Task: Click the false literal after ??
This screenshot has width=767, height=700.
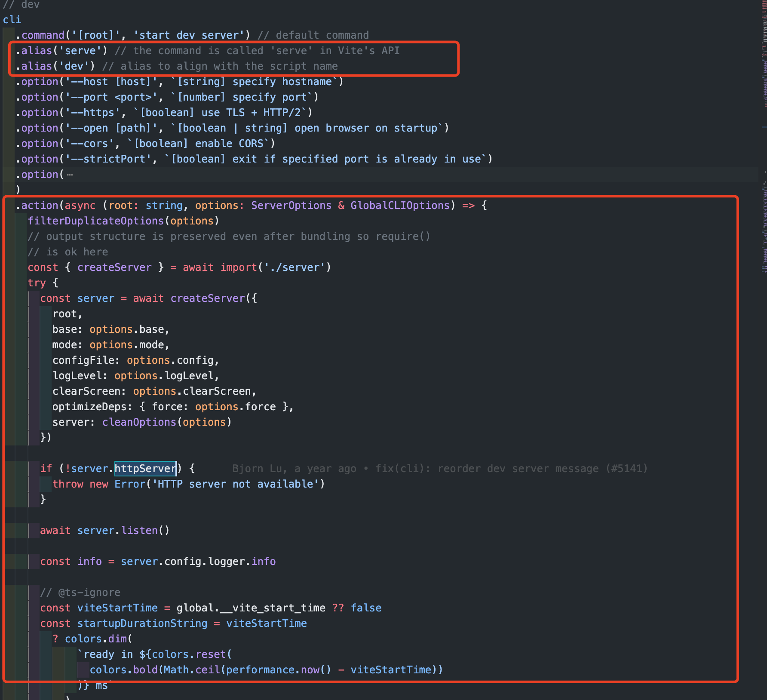Action: (366, 608)
